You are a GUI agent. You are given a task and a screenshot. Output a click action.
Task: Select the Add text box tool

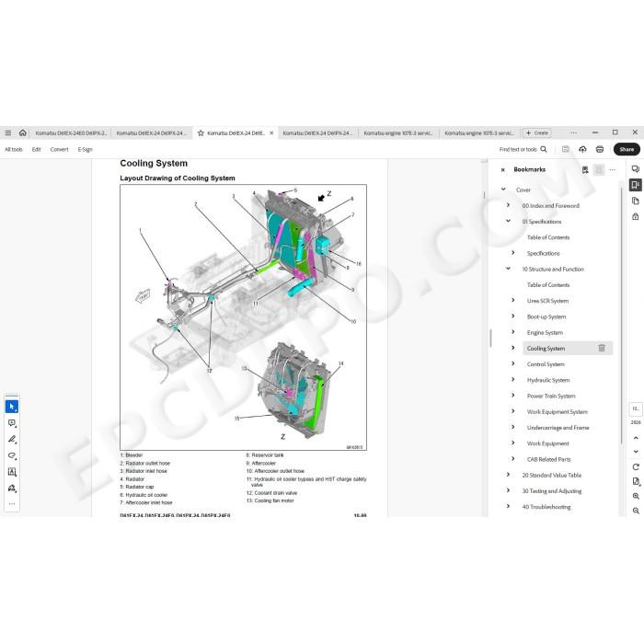pyautogui.click(x=12, y=472)
